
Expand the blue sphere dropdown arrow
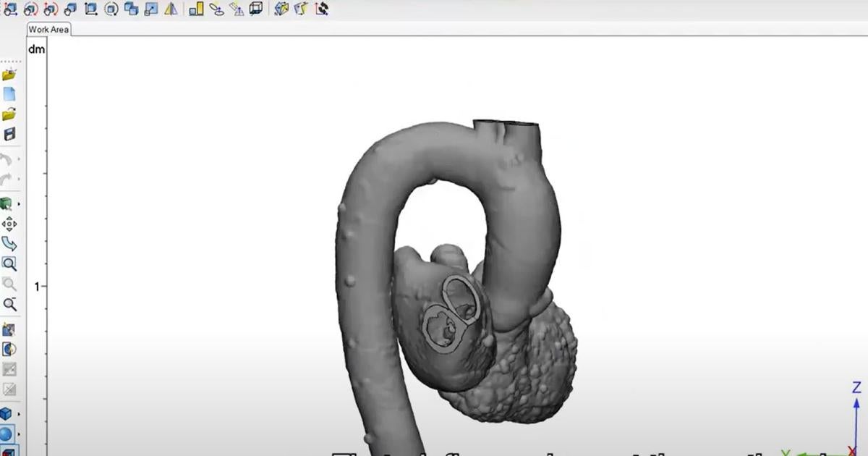click(18, 435)
